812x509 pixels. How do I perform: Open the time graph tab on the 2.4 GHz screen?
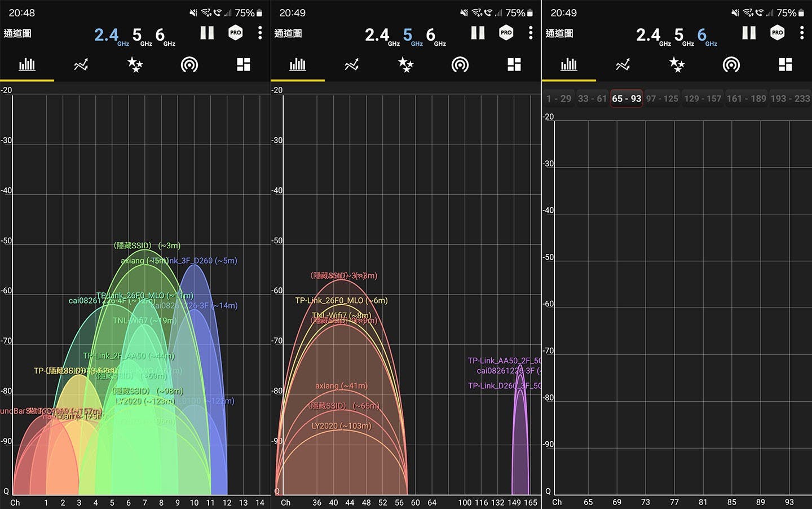81,65
